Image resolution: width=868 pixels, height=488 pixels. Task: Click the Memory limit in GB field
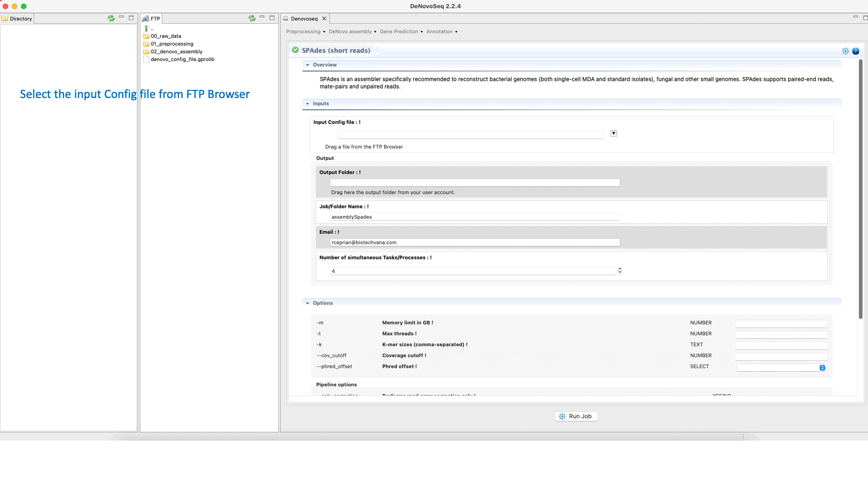781,324
